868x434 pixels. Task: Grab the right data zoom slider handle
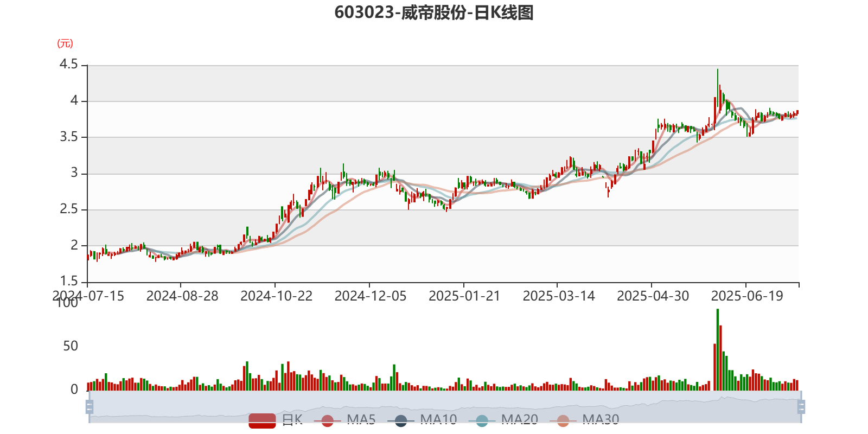click(x=801, y=407)
